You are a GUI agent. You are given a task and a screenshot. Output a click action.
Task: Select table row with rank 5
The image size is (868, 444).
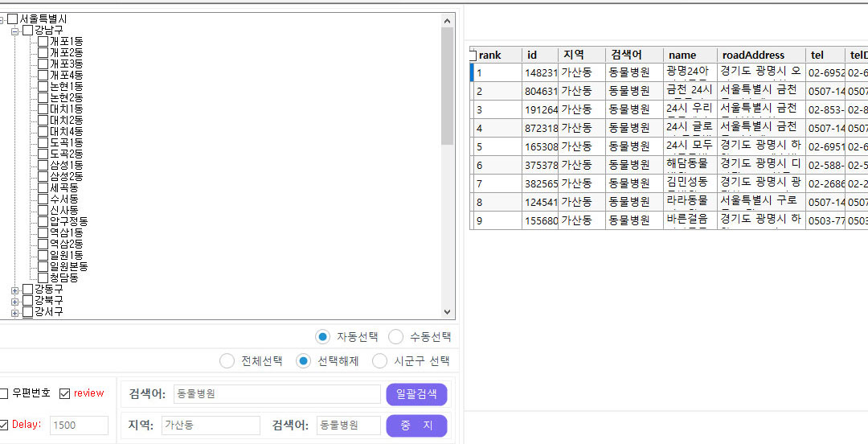coord(497,146)
